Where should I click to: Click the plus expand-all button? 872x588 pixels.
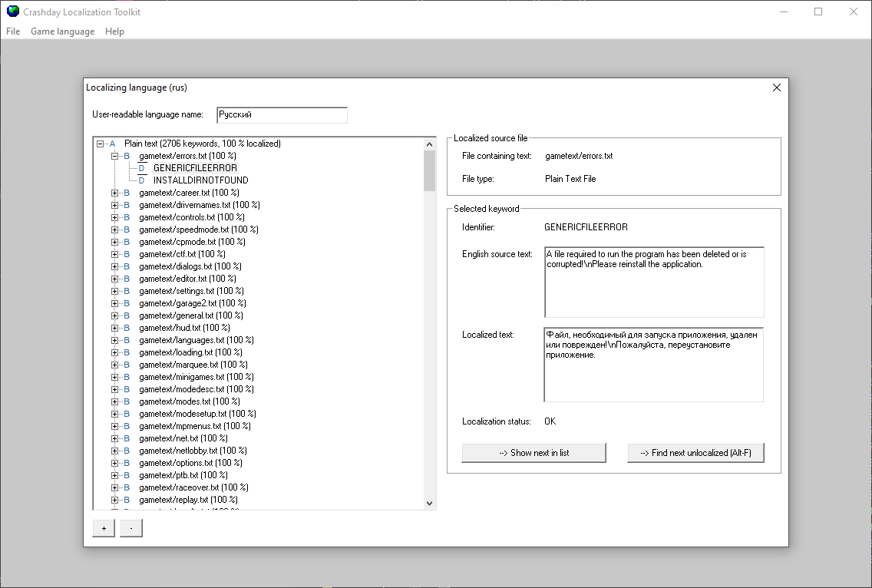pos(104,528)
